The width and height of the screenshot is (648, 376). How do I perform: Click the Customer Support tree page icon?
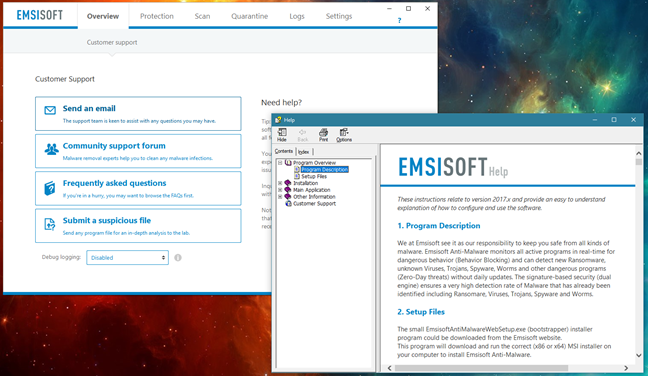coord(288,203)
